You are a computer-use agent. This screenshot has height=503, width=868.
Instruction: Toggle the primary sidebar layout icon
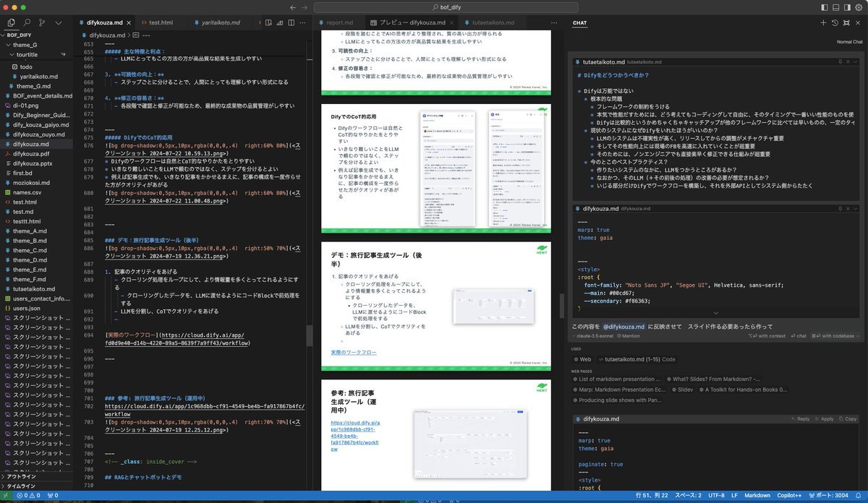825,7
